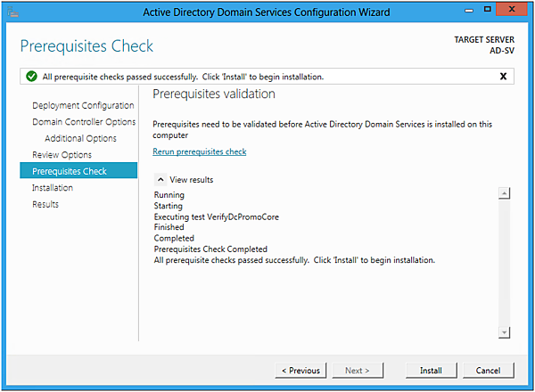This screenshot has width=535, height=392.
Task: Click Rerun prerequisites check link
Action: (200, 151)
